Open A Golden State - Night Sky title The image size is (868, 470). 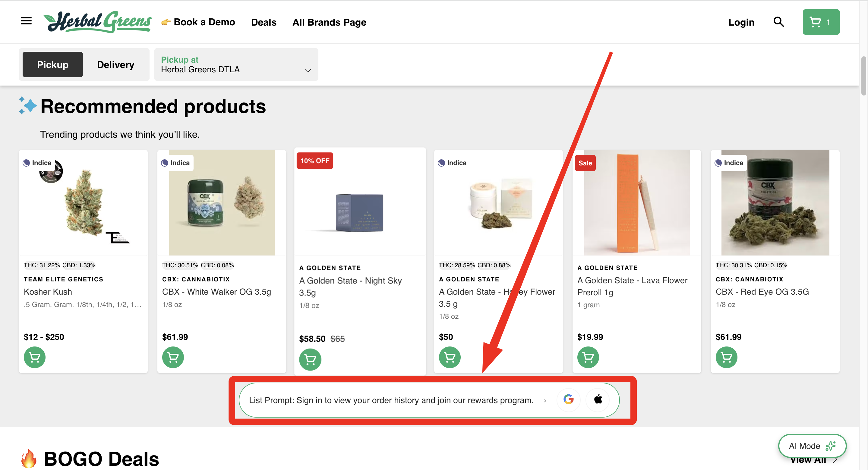[x=350, y=287]
